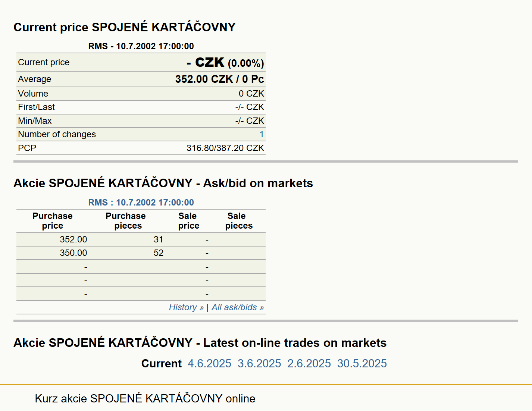This screenshot has width=532, height=411.
Task: Select the 4.6.2025 trades date
Action: coord(209,363)
